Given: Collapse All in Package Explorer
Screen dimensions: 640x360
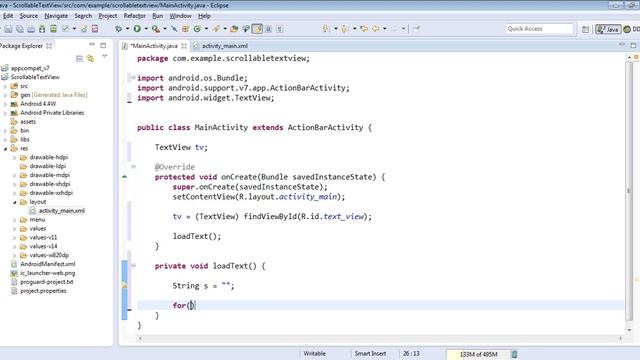Looking at the screenshot, I should point(79,59).
